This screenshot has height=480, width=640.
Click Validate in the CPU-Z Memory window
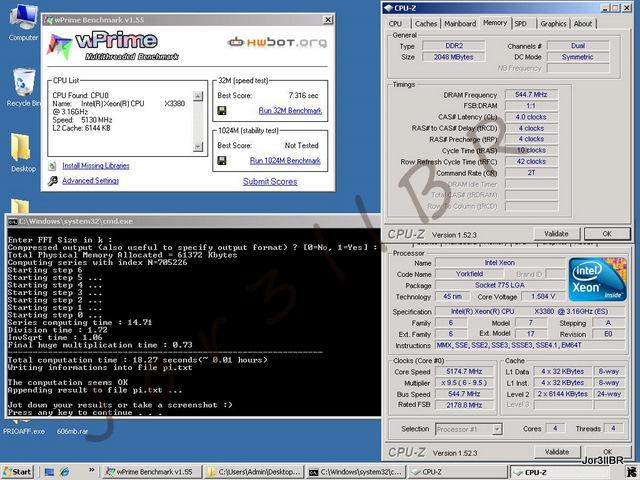pyautogui.click(x=556, y=234)
